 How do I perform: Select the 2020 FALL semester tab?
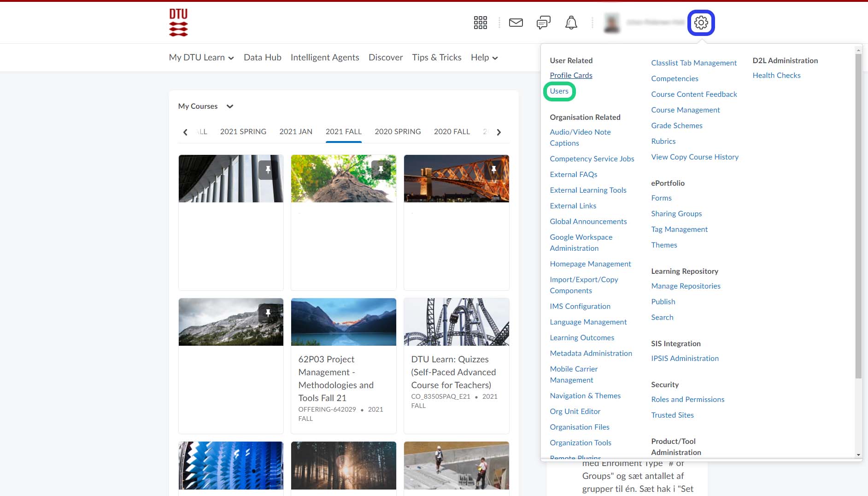[x=452, y=132]
